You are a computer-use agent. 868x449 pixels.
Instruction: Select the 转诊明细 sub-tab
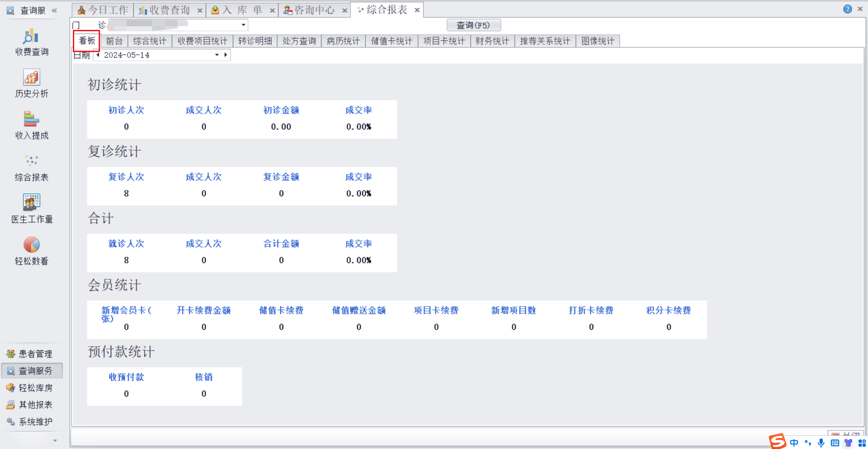point(255,41)
